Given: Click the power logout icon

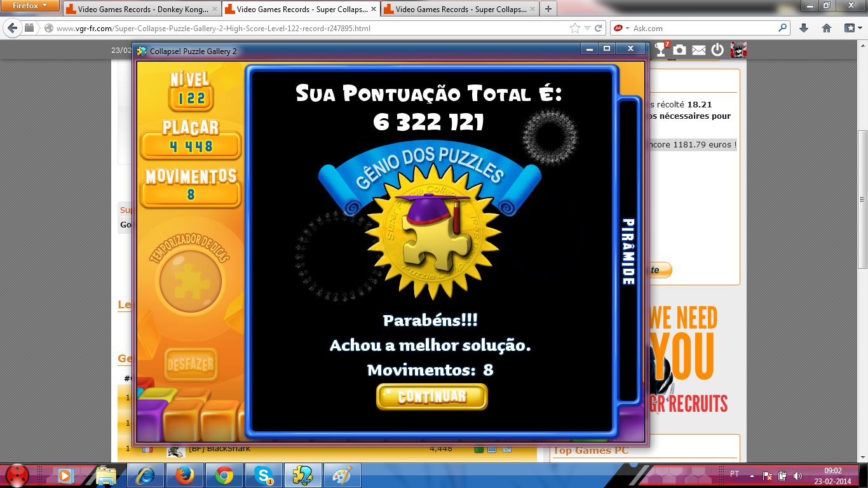Looking at the screenshot, I should 717,50.
